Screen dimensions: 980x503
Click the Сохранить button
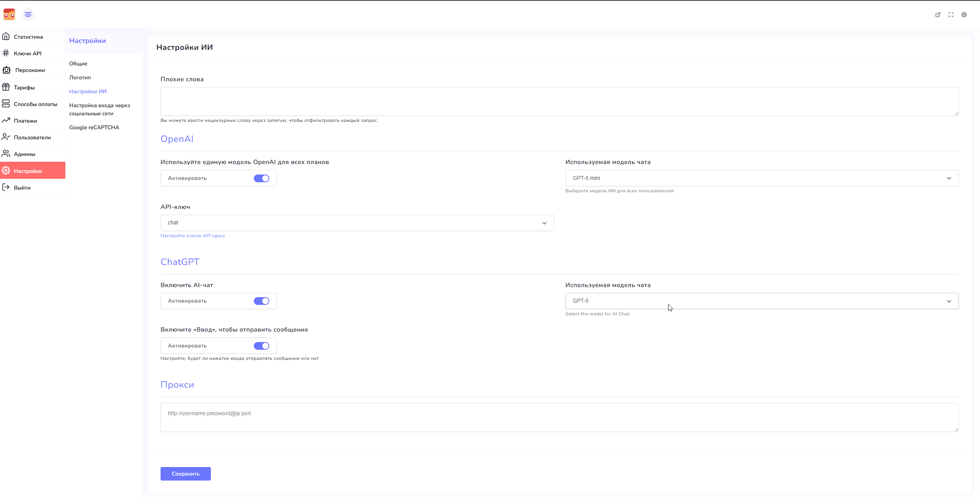185,474
